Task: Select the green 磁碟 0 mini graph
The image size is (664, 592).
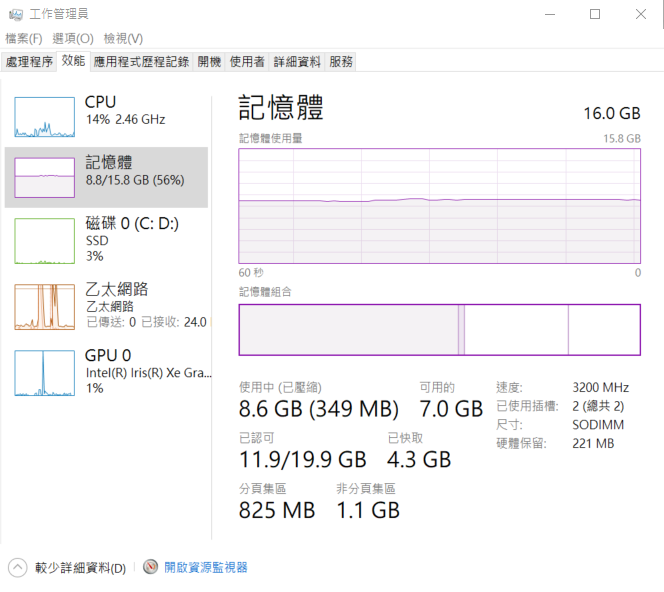Action: click(44, 241)
